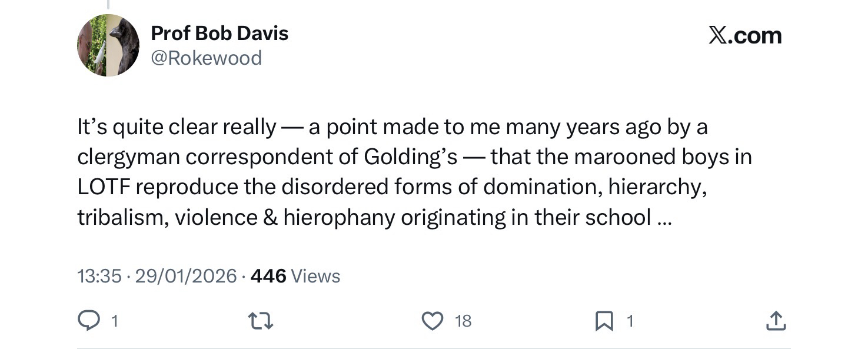Screen dimensions: 868x349
Task: Click the '.com' text in the top-right watermark
Action: point(756,36)
